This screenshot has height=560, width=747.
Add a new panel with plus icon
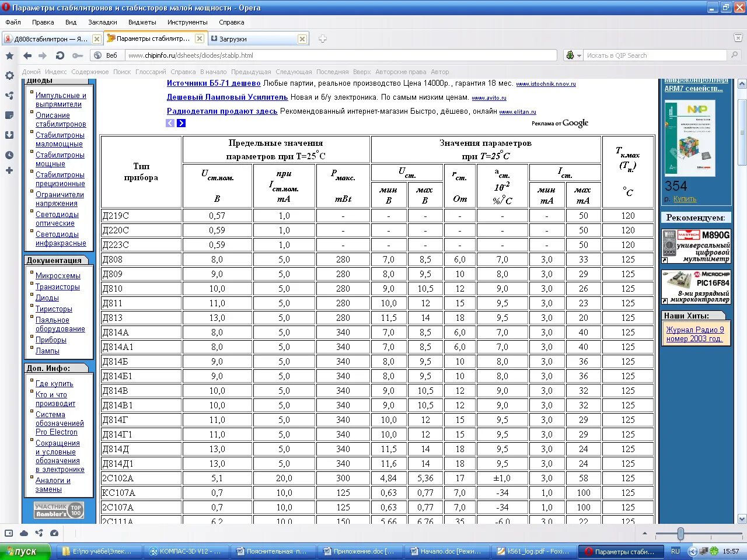click(x=9, y=170)
